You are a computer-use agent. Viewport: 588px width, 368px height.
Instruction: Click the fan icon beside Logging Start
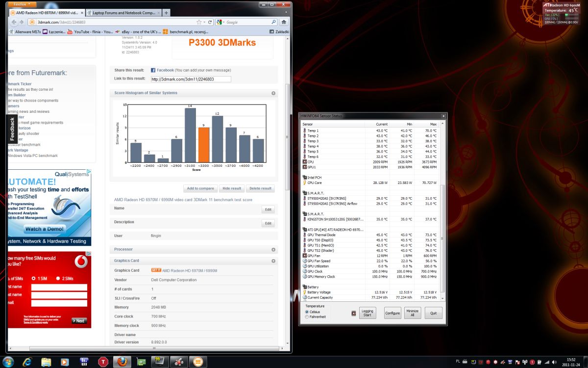[354, 313]
